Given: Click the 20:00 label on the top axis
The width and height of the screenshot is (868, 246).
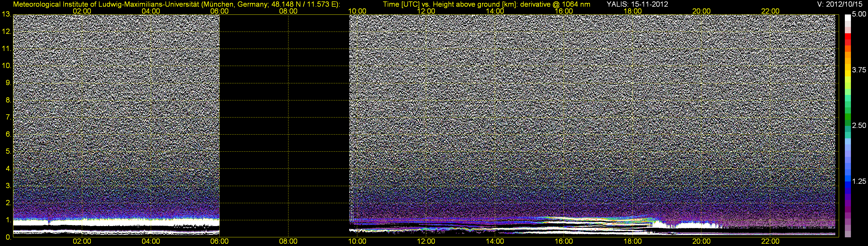Looking at the screenshot, I should [x=702, y=11].
